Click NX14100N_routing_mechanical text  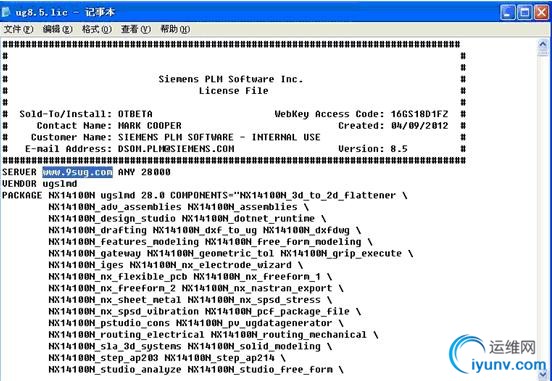pos(289,335)
